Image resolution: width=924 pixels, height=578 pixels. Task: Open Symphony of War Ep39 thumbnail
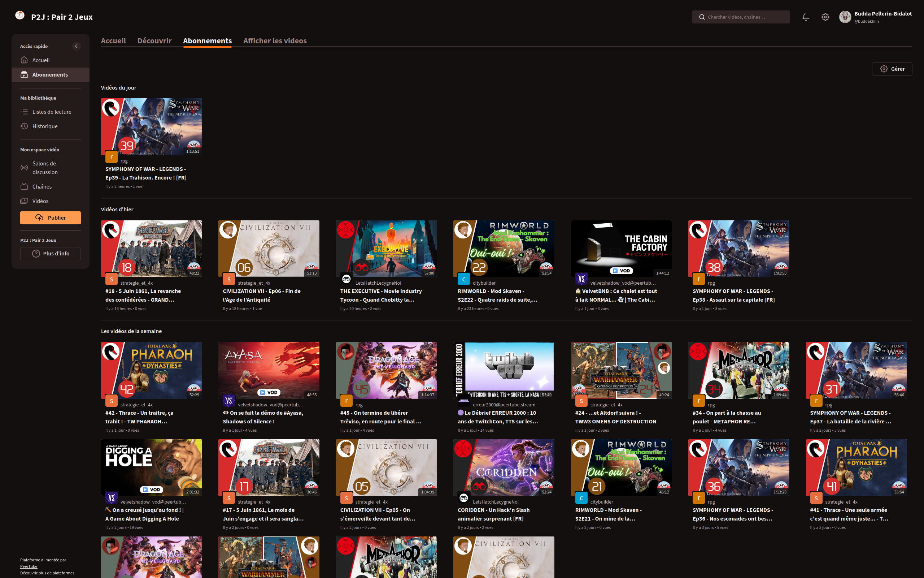152,127
